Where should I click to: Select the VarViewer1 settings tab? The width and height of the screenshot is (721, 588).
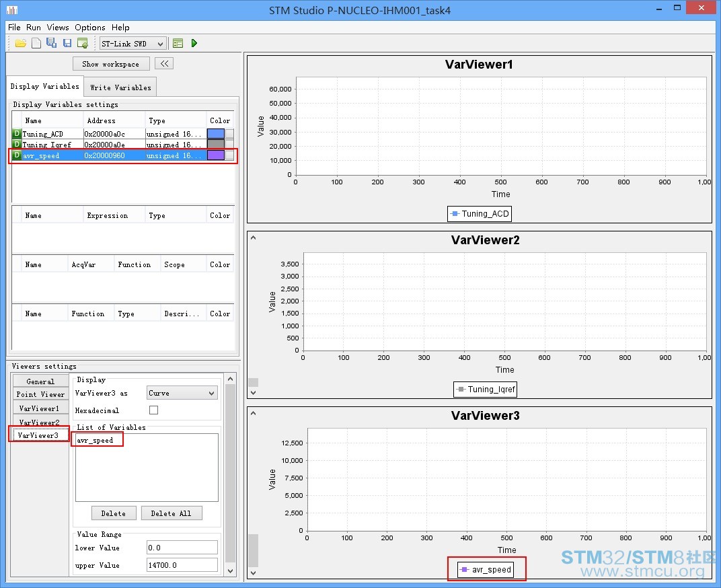[x=40, y=408]
